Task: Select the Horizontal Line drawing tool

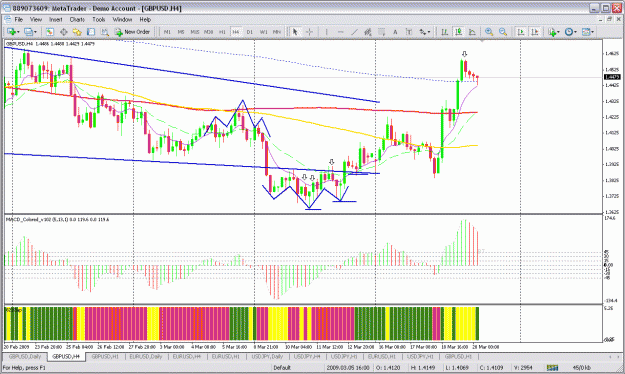Action: [x=340, y=32]
